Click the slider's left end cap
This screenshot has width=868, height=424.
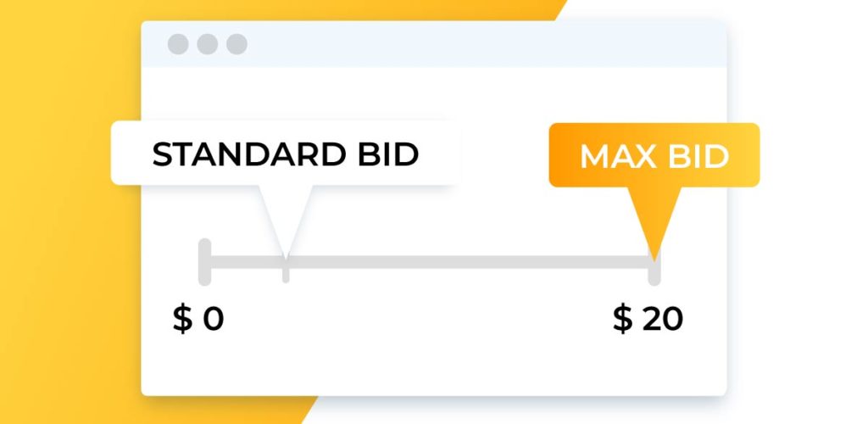[205, 262]
